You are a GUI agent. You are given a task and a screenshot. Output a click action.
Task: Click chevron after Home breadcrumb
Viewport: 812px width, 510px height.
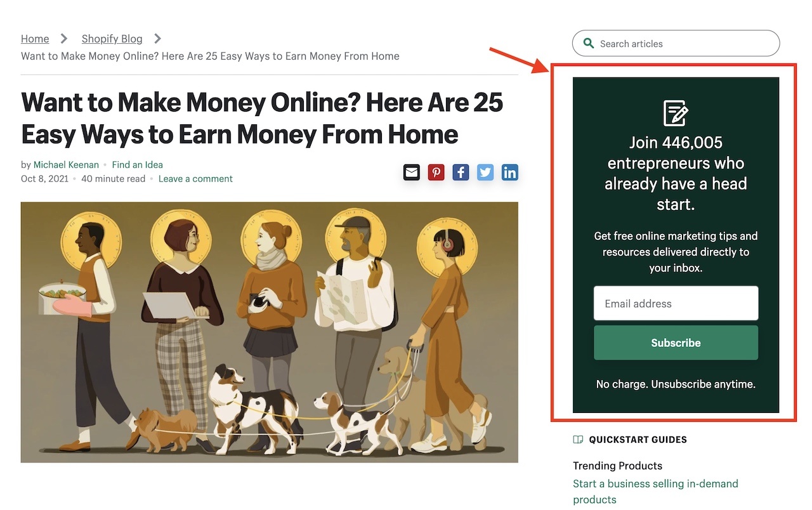point(64,39)
